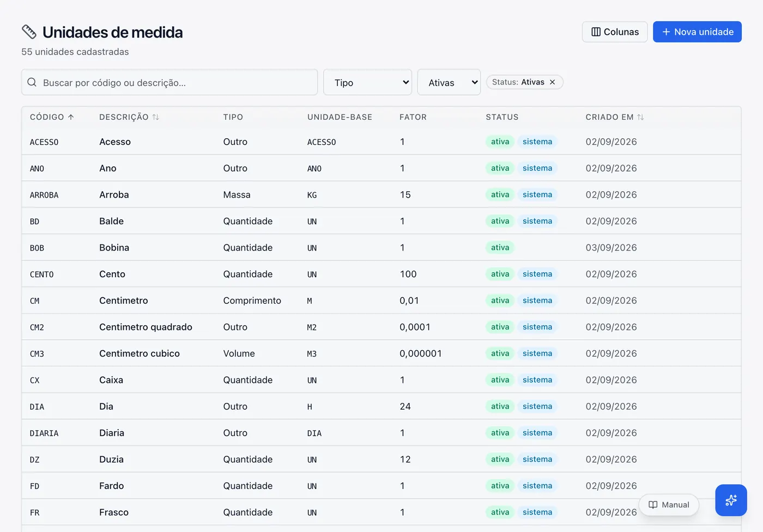
Task: Click the Massa type cell
Action: [237, 195]
